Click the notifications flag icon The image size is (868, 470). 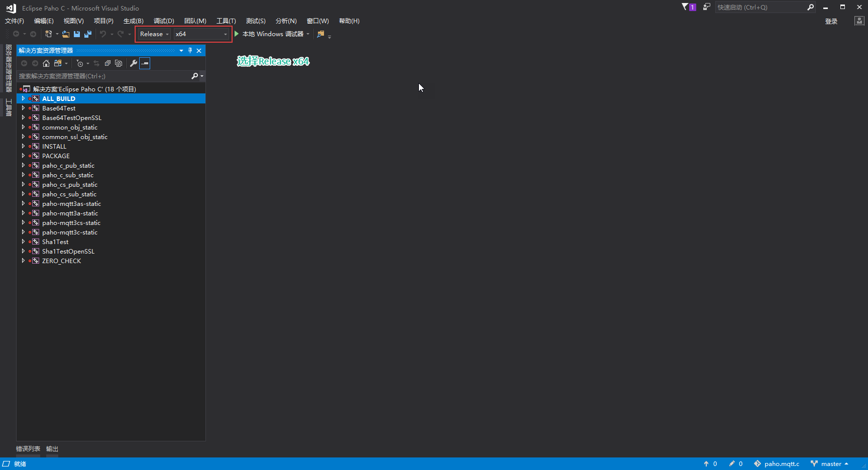(x=685, y=7)
